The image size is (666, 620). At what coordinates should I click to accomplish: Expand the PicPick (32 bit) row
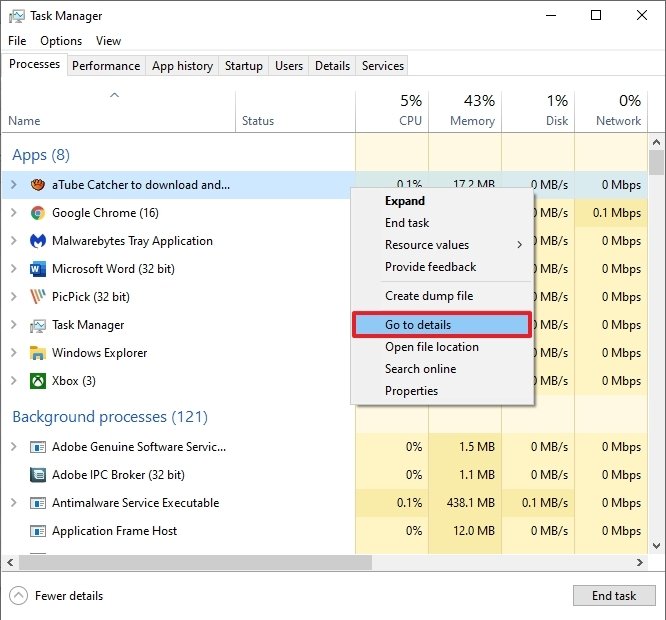pyautogui.click(x=14, y=296)
